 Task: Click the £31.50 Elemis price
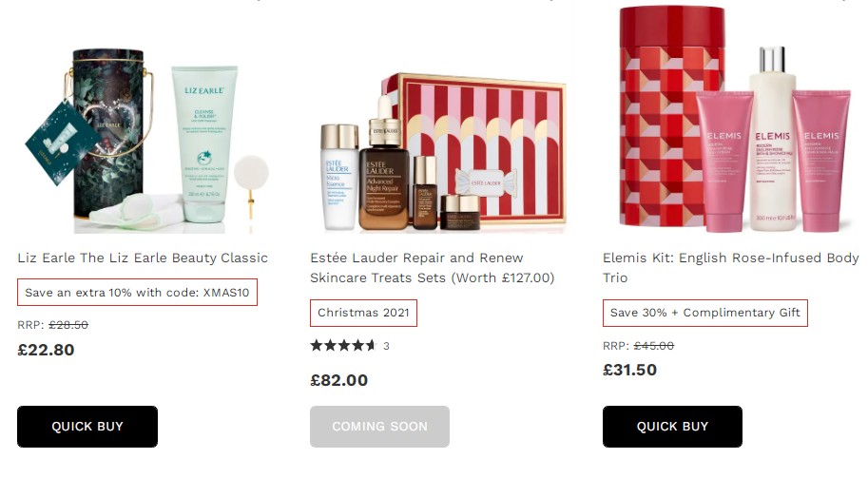pyautogui.click(x=630, y=370)
